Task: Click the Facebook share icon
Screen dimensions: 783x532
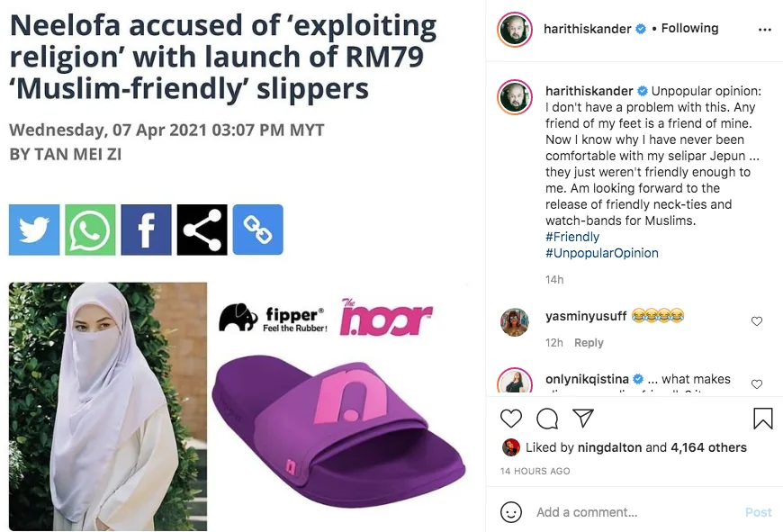Action: pos(146,230)
